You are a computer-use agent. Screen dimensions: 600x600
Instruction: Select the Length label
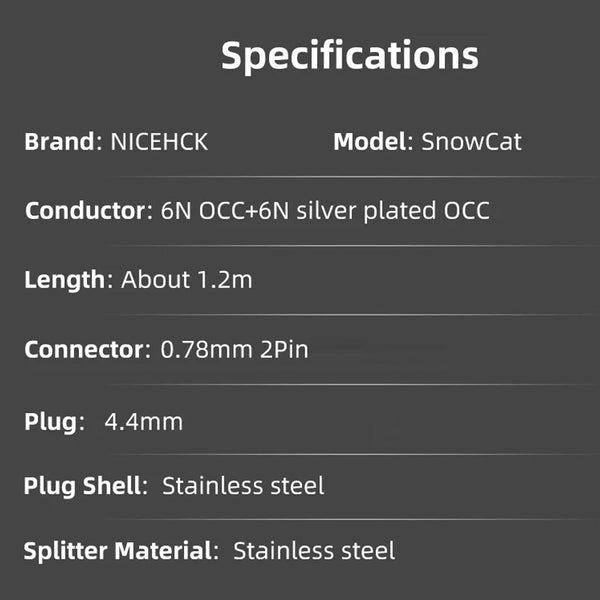click(65, 279)
